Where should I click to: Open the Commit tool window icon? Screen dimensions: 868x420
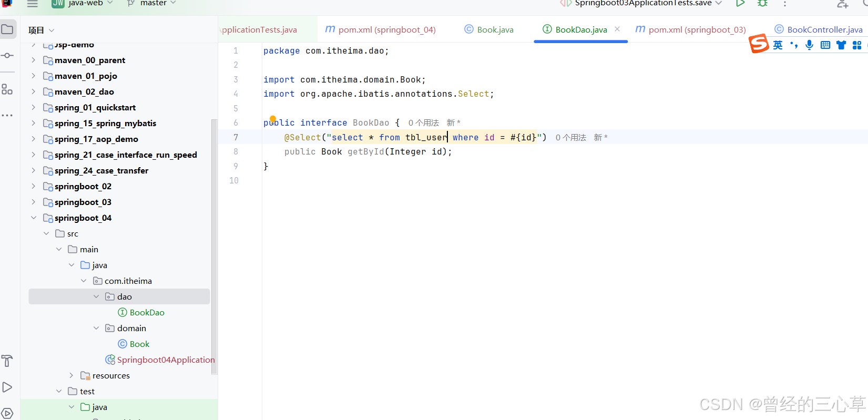7,55
